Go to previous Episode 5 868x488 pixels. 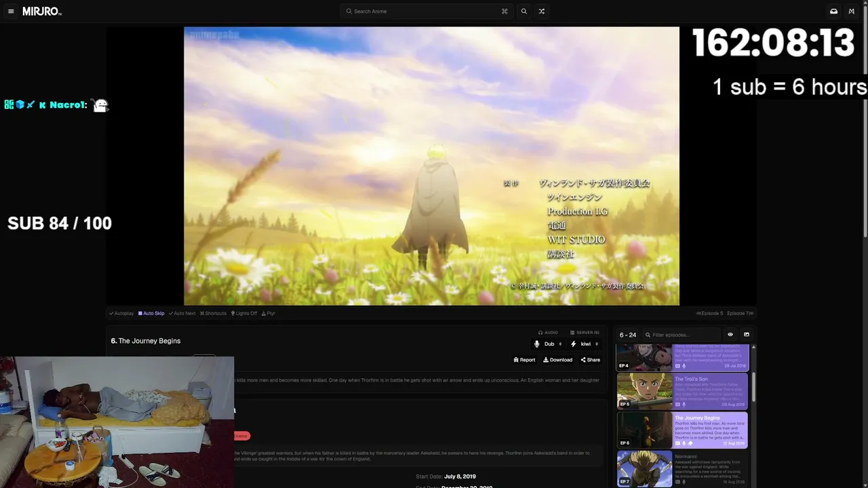tap(709, 313)
